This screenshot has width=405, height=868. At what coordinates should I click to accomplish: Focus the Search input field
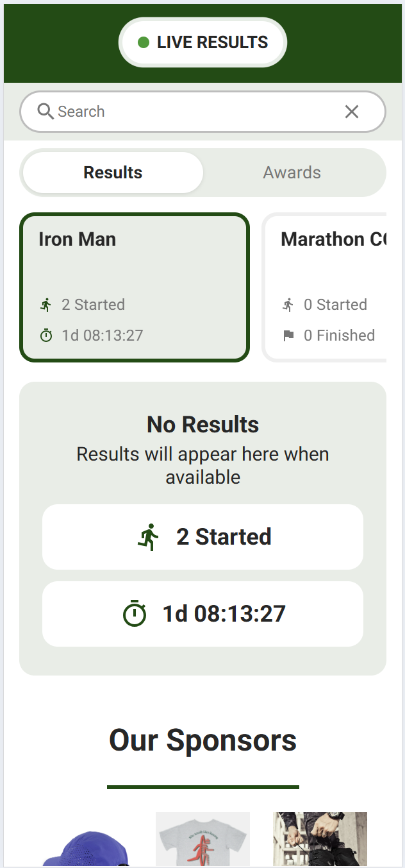click(192, 112)
